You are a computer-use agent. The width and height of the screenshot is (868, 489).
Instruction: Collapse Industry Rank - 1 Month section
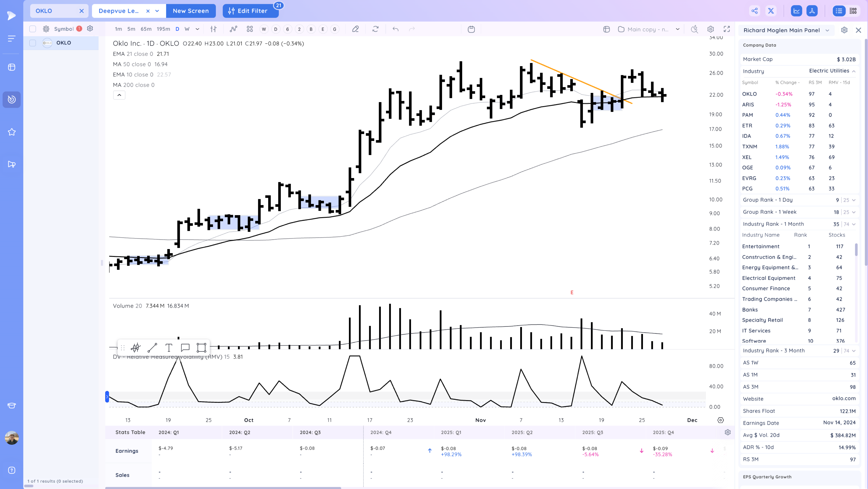pyautogui.click(x=853, y=224)
